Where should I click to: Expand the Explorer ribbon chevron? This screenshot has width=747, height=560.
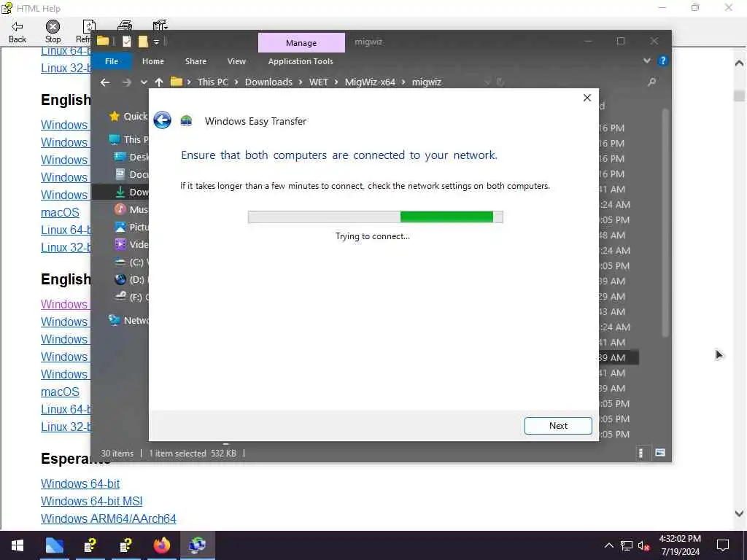[x=646, y=61]
